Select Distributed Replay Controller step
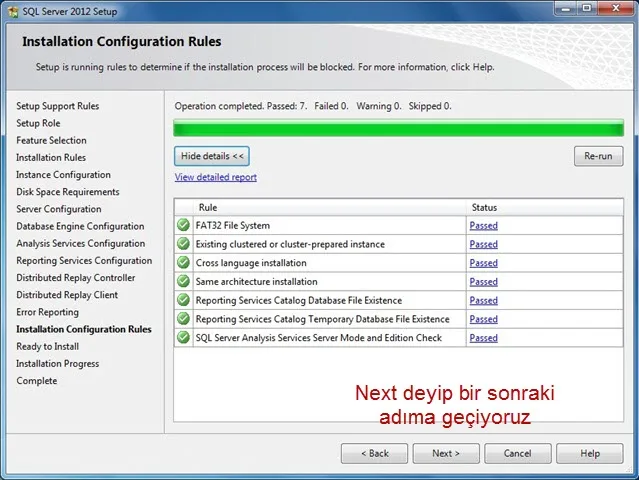This screenshot has height=480, width=639. point(75,277)
